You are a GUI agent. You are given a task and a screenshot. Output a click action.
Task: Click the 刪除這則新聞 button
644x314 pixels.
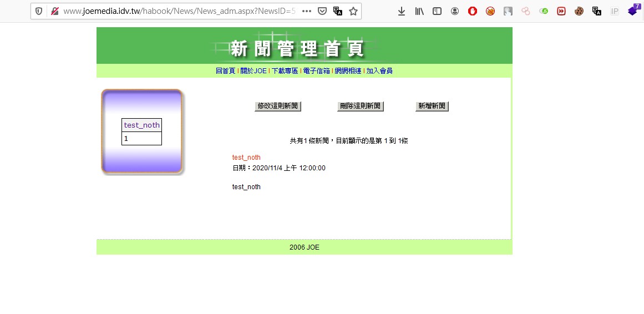pos(361,106)
